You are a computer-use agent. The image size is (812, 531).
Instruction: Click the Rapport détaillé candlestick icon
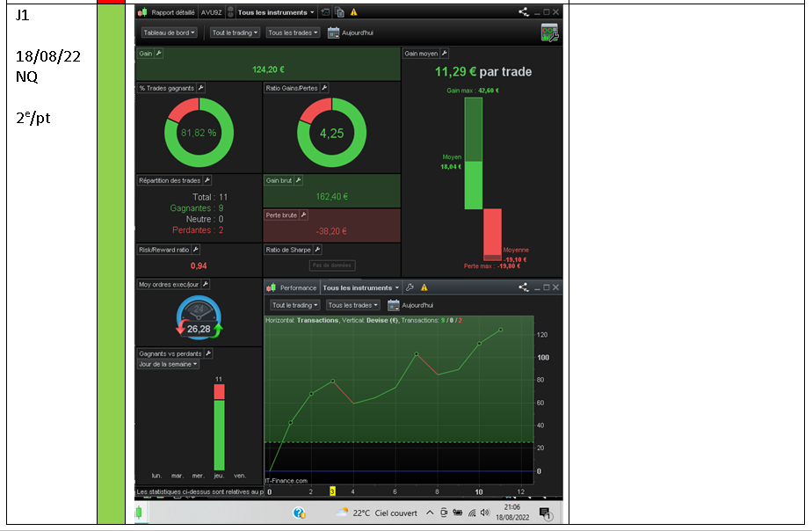[142, 12]
